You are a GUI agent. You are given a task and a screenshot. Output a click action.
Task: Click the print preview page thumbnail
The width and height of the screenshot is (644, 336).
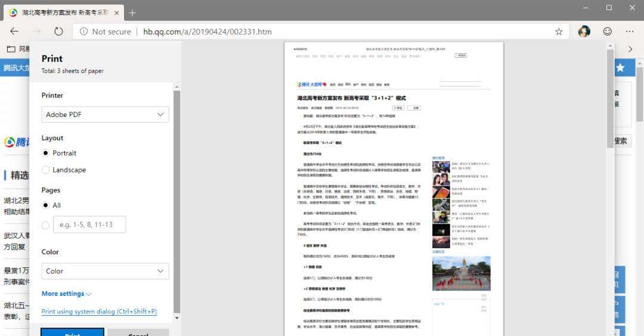[394, 189]
